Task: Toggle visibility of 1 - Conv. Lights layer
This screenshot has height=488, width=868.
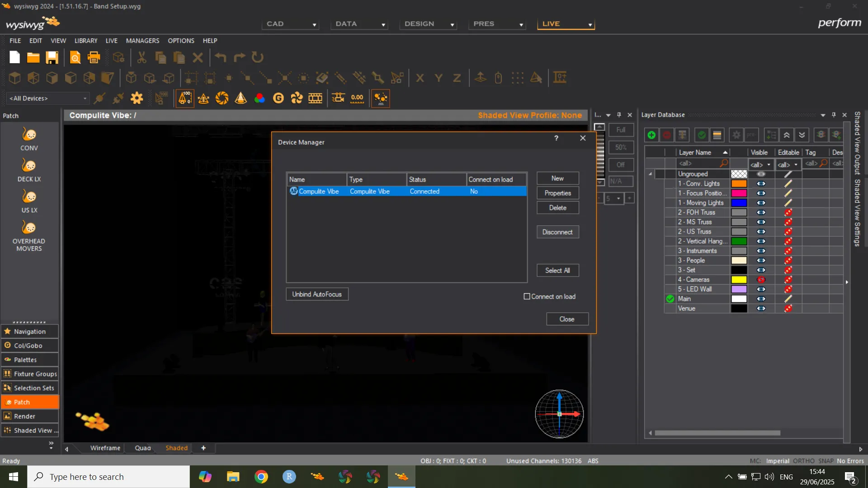Action: 761,183
